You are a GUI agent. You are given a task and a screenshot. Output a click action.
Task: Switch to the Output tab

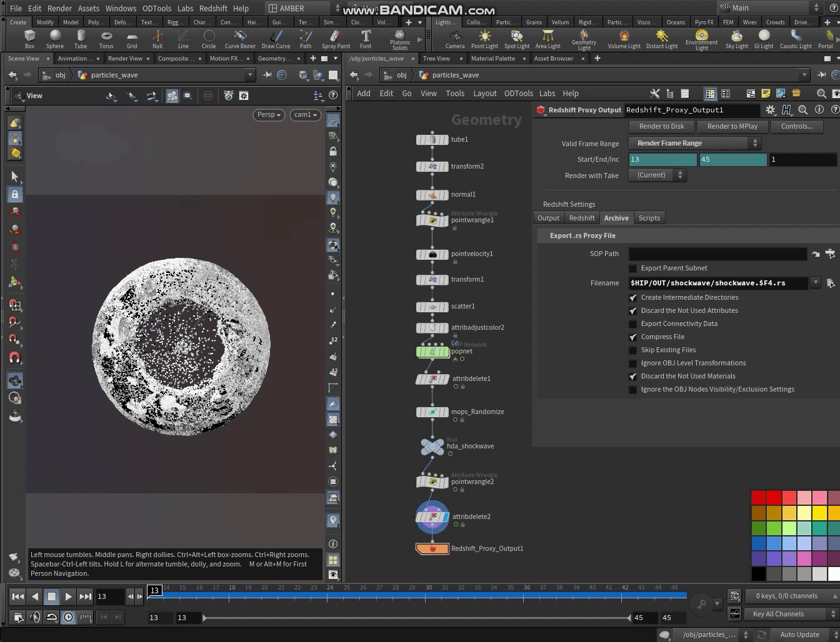(548, 218)
